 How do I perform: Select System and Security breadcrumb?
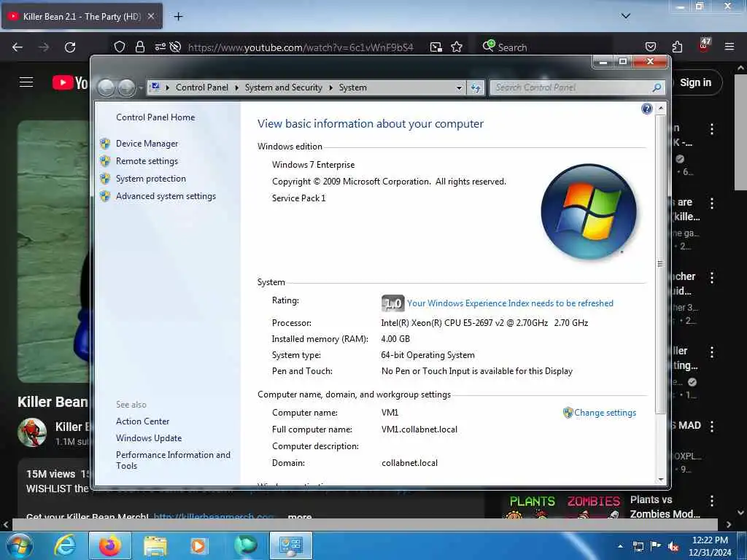(284, 87)
